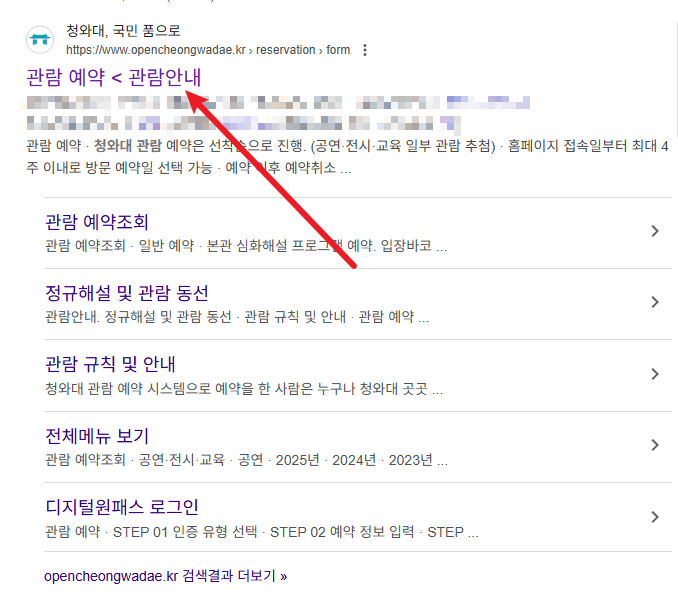This screenshot has width=678, height=609.
Task: Open the '전체메뉴 보기' sitelink
Action: (x=97, y=436)
